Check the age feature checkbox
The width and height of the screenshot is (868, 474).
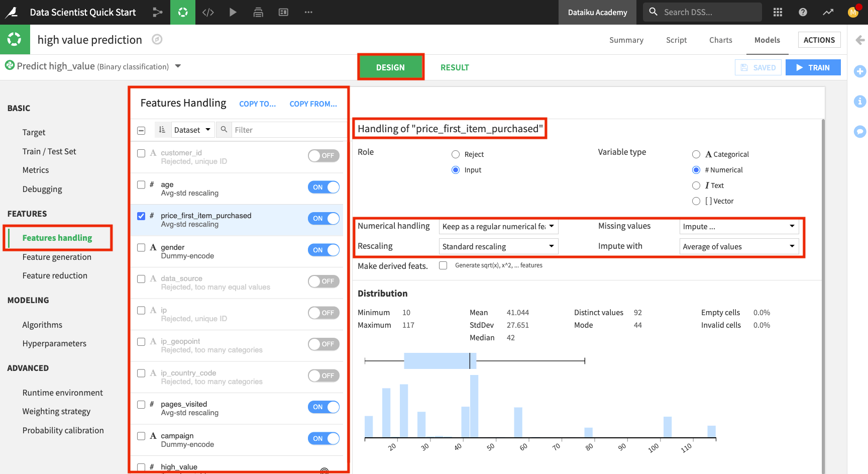(x=141, y=185)
